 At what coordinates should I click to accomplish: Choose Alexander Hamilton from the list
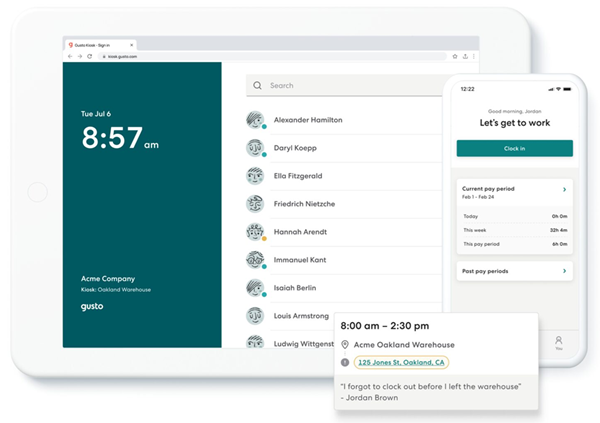pyautogui.click(x=308, y=120)
